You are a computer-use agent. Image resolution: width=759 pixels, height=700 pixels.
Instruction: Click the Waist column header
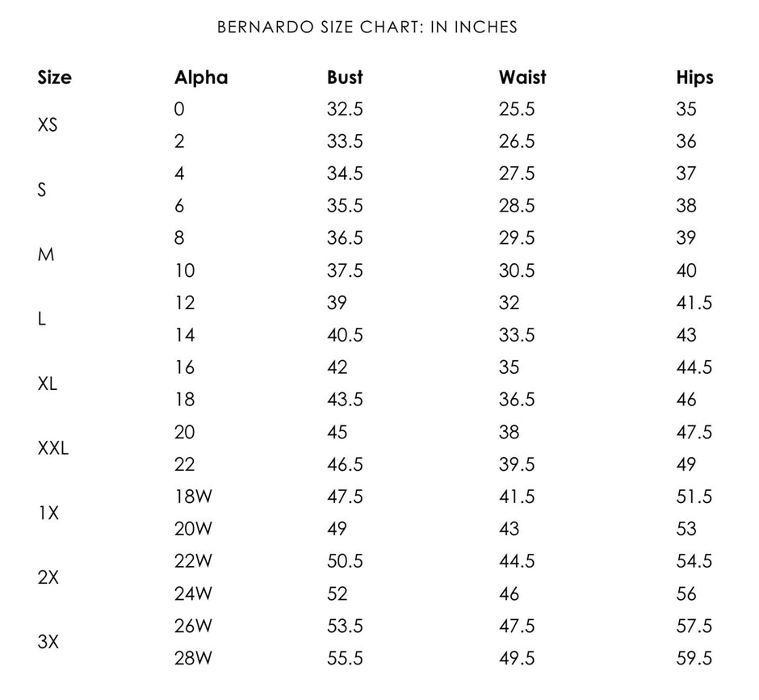(522, 78)
